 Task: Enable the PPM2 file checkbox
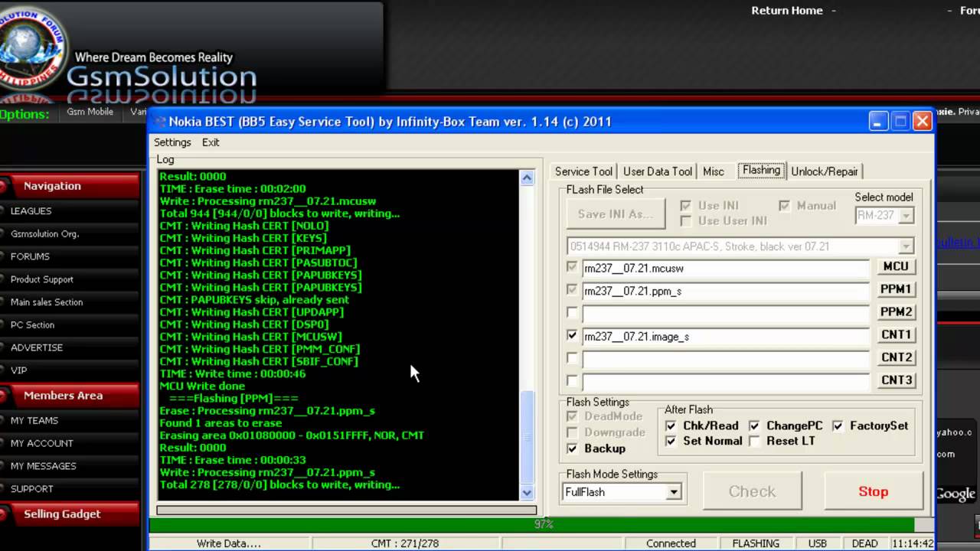572,312
